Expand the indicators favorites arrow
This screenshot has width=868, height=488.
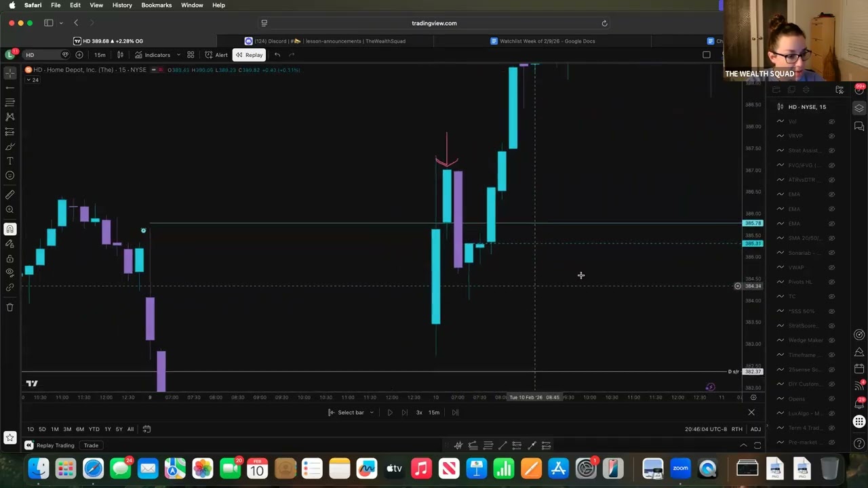point(178,55)
